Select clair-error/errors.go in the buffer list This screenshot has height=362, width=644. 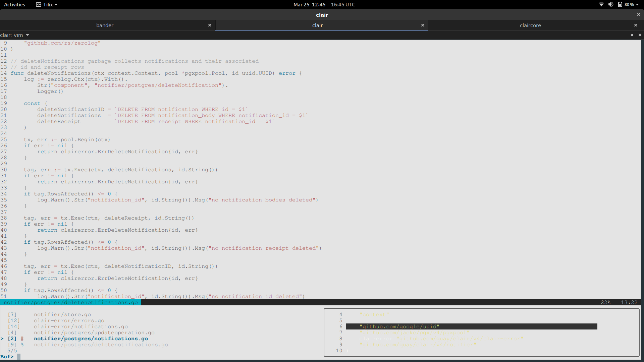(69, 320)
